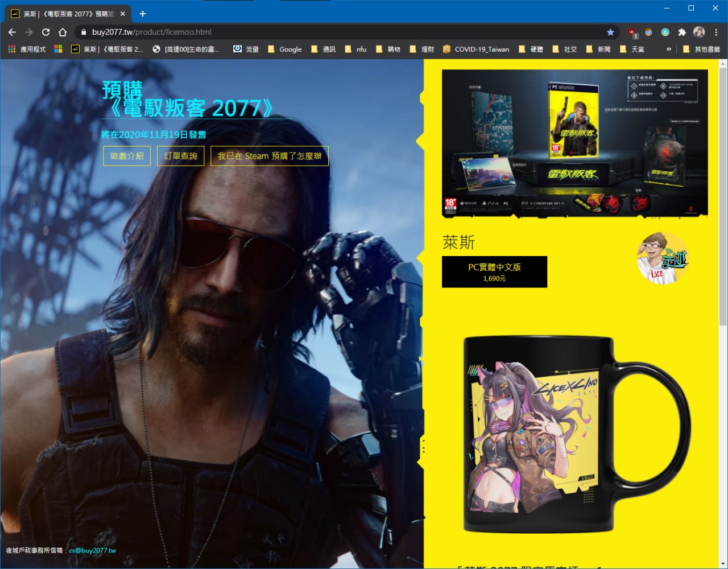Image resolution: width=728 pixels, height=569 pixels.
Task: Click the bookmark star in address bar
Action: pos(610,32)
